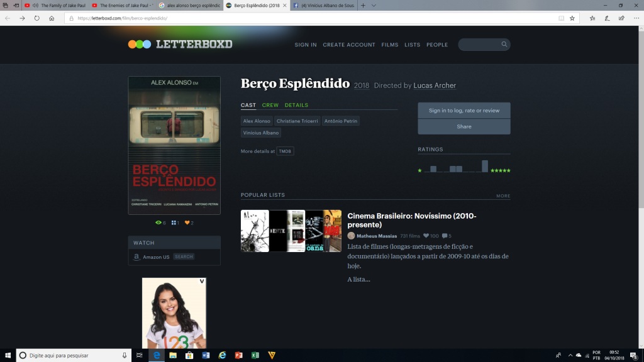The width and height of the screenshot is (644, 362).
Task: Click the five-star bar in ratings histogram
Action: [x=485, y=166]
